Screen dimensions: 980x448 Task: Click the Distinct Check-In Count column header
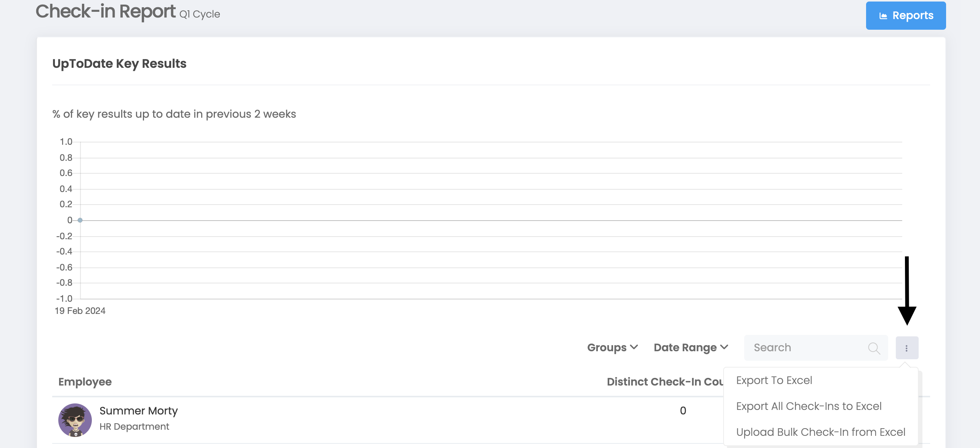(665, 382)
